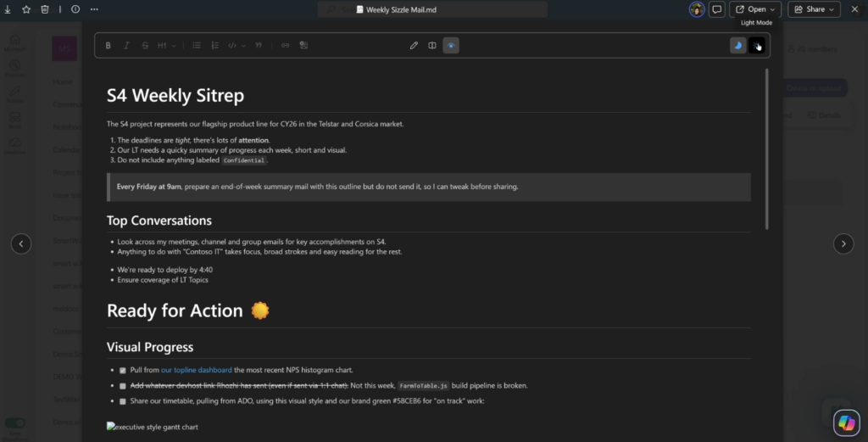Insert a numbered list
The image size is (868, 442).
tap(214, 46)
